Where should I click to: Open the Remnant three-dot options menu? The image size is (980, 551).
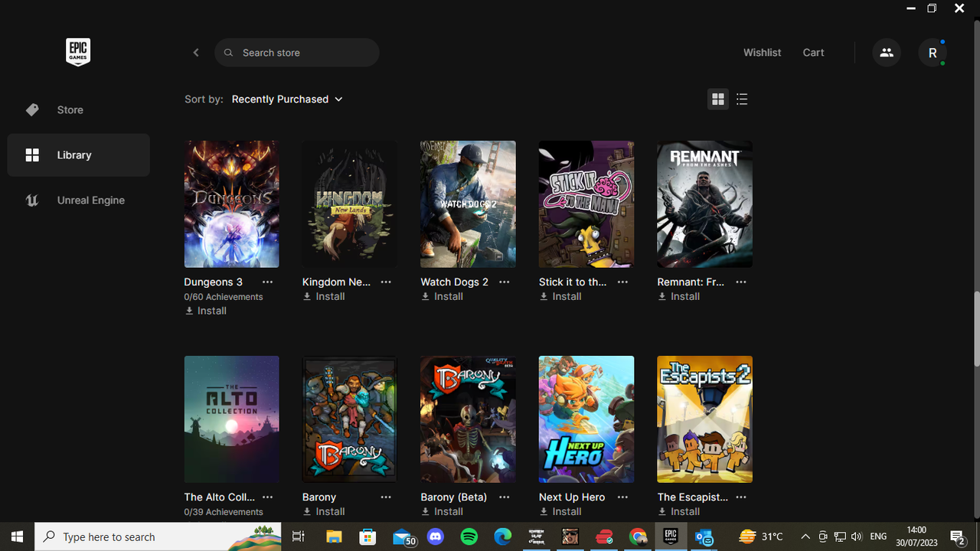click(x=740, y=282)
